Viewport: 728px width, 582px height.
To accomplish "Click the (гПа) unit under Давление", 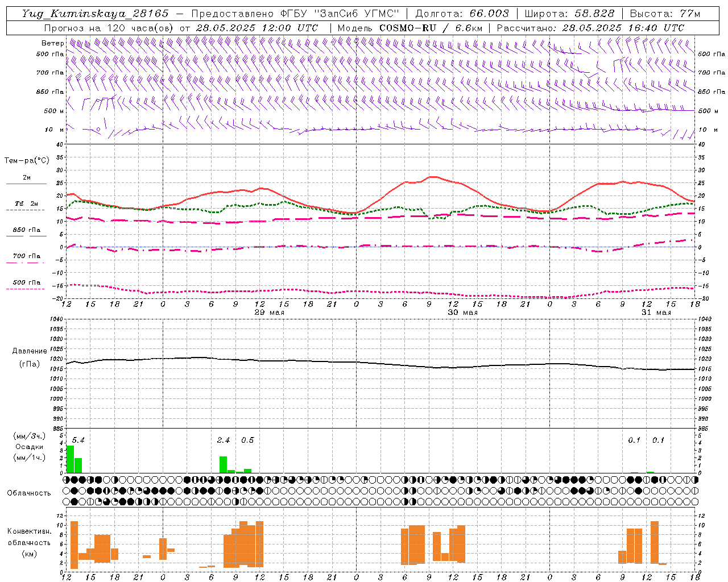I will coord(30,364).
